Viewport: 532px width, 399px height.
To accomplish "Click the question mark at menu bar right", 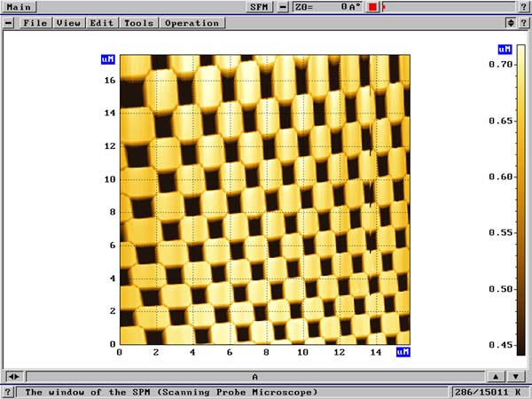I will 524,22.
